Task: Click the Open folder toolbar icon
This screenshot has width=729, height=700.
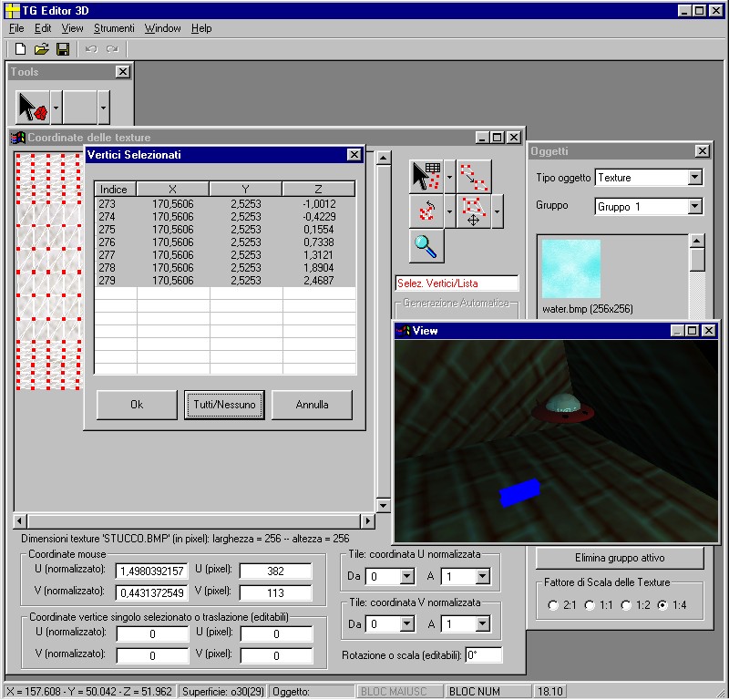Action: tap(41, 48)
